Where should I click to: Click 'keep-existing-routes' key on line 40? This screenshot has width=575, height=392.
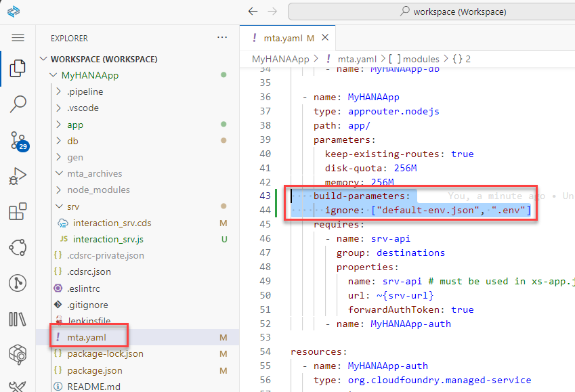click(x=382, y=154)
